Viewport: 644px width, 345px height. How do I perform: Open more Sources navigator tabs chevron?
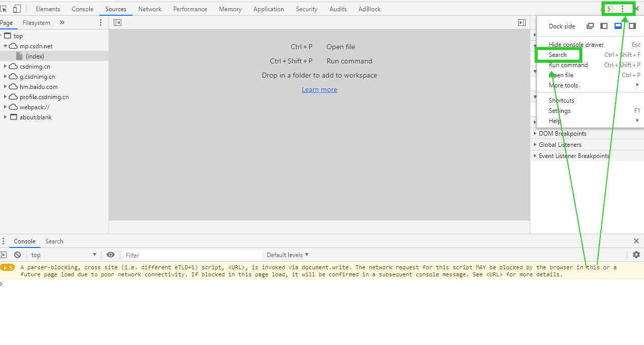tap(62, 22)
